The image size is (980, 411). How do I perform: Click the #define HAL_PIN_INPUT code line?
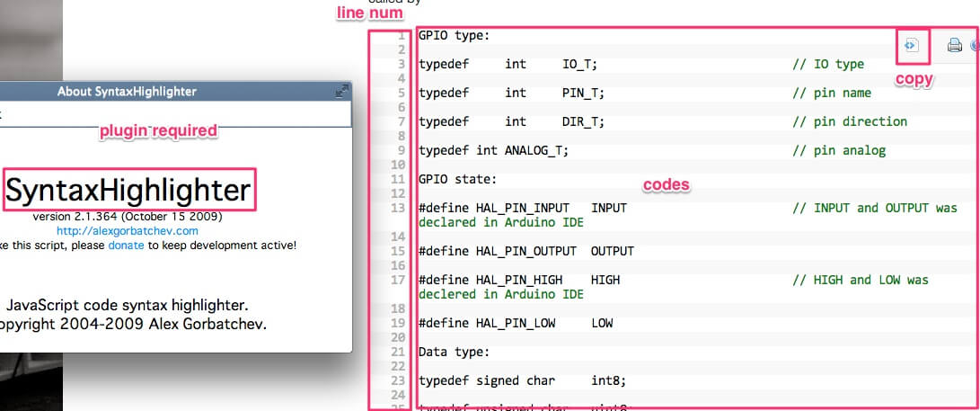522,208
